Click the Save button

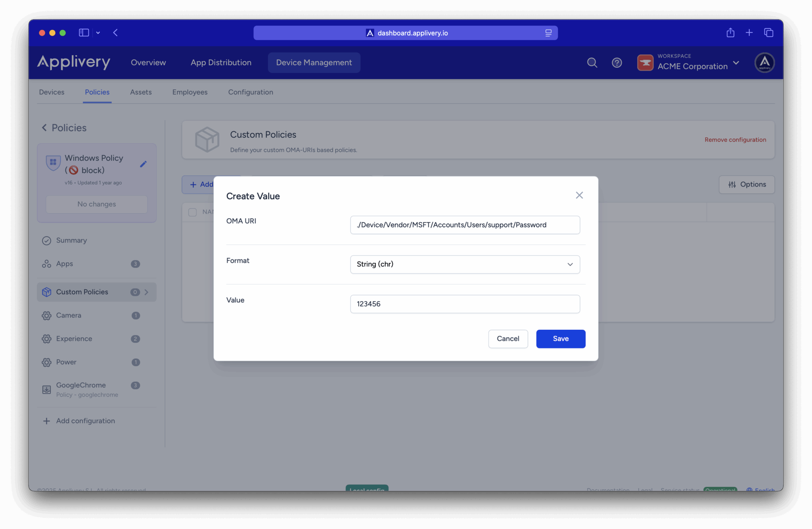[560, 339]
